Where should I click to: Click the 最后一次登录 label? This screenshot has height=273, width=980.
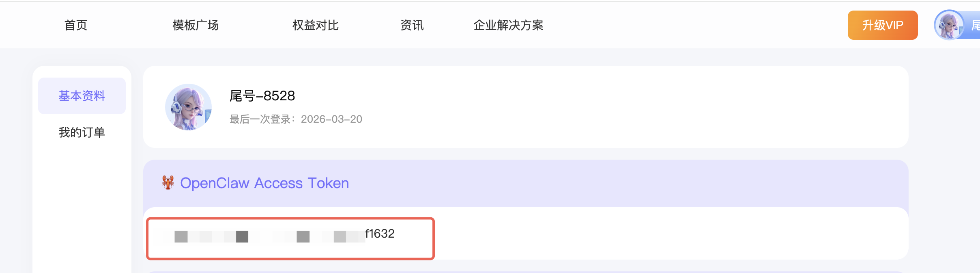point(264,119)
